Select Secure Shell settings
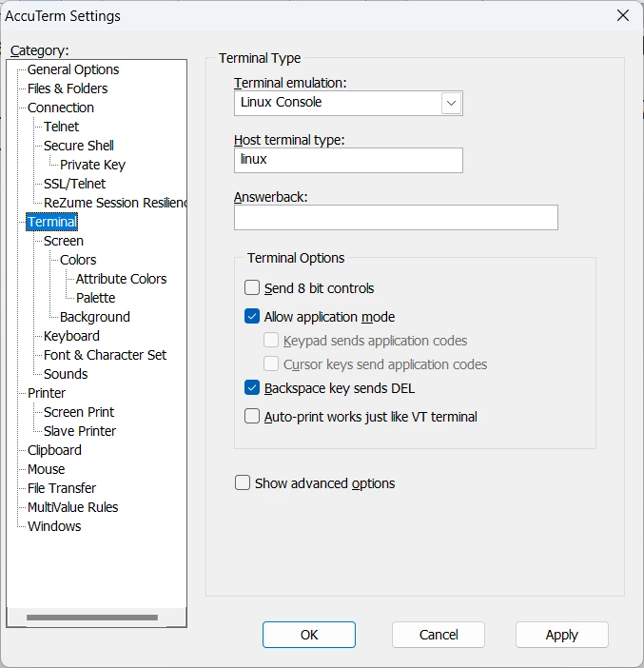The width and height of the screenshot is (644, 668). (x=79, y=146)
